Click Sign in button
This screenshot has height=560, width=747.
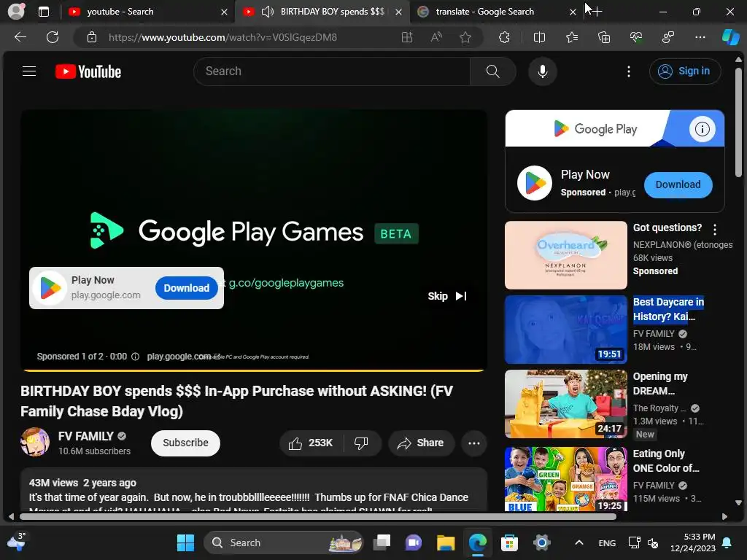[684, 71]
